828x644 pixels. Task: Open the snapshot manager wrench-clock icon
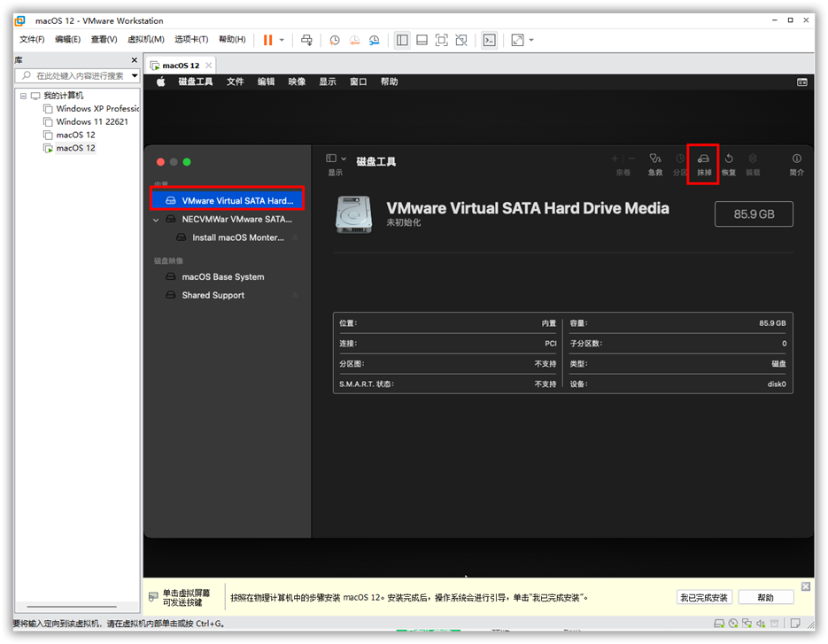(x=375, y=40)
